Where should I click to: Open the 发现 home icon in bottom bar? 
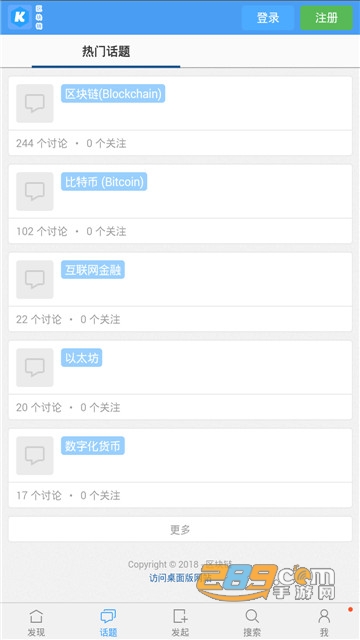[x=36, y=616]
